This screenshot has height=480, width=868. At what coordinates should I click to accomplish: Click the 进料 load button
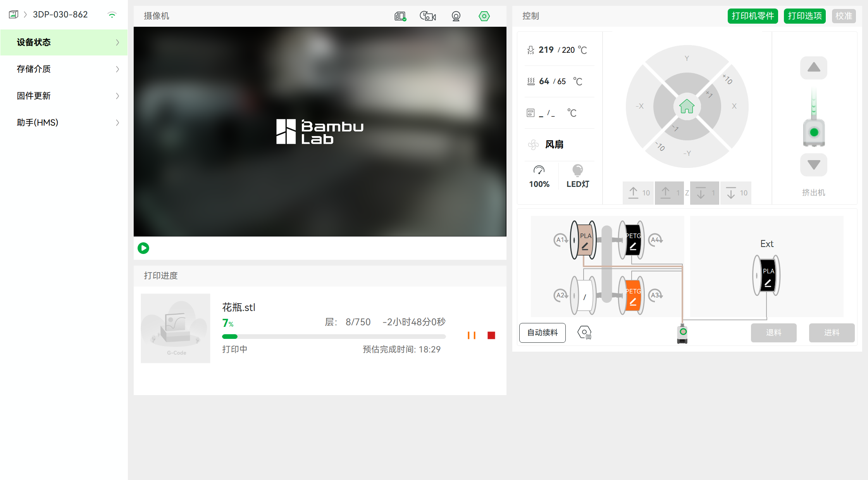[832, 333]
